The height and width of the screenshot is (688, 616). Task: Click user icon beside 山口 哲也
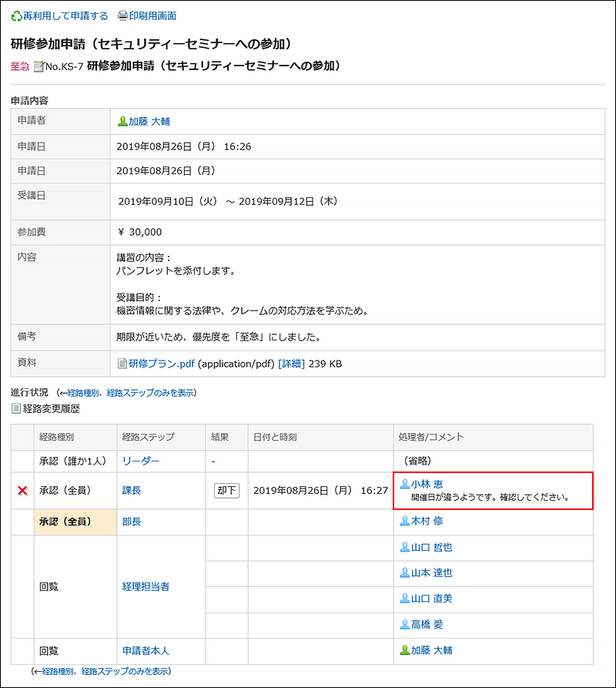click(x=405, y=547)
